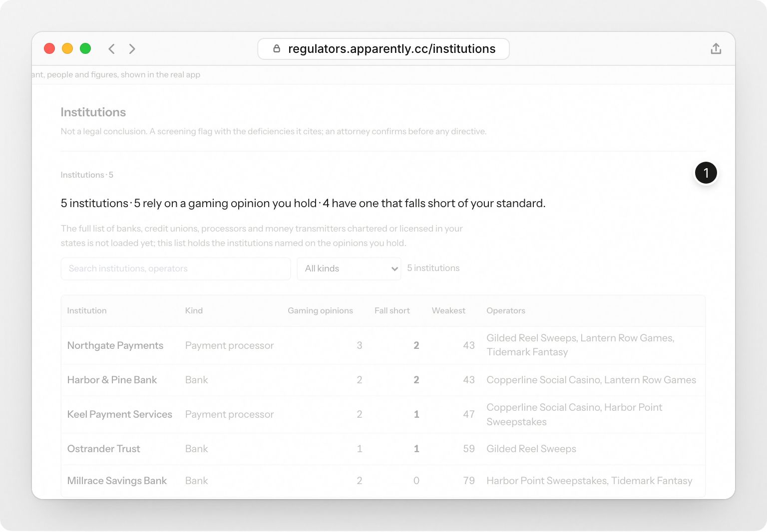
Task: Open the All kinds filter dropdown
Action: [349, 268]
